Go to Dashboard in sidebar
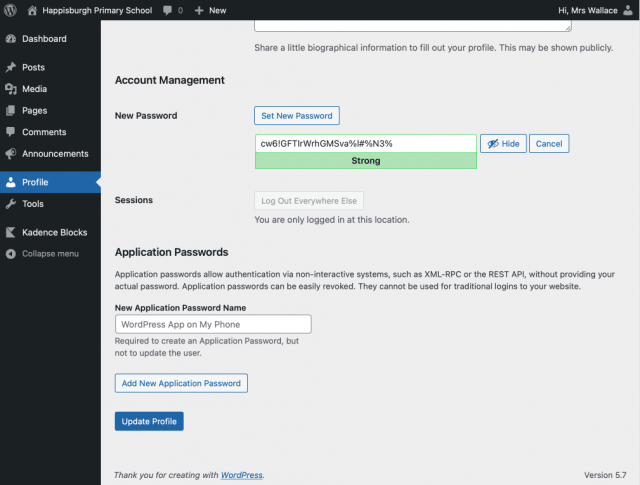This screenshot has height=485, width=640. tap(44, 39)
